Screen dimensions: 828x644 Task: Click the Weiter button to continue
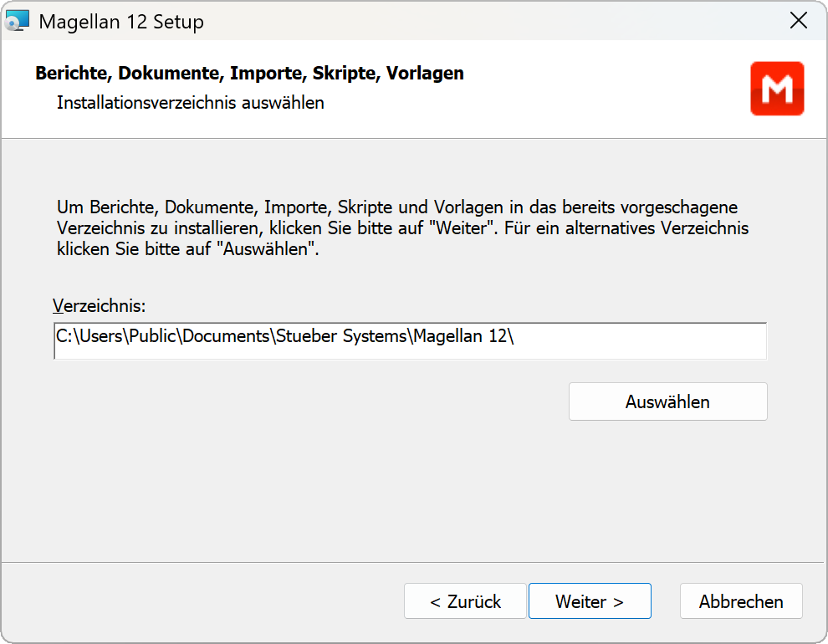pyautogui.click(x=590, y=601)
